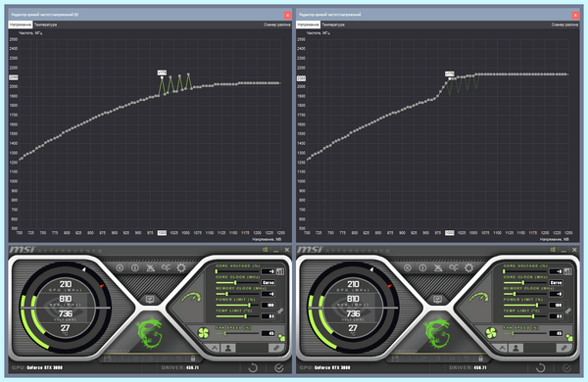Screen dimensions: 588x382
Task: Start OC Scanner in right Afterburner window
Action: [x=454, y=267]
